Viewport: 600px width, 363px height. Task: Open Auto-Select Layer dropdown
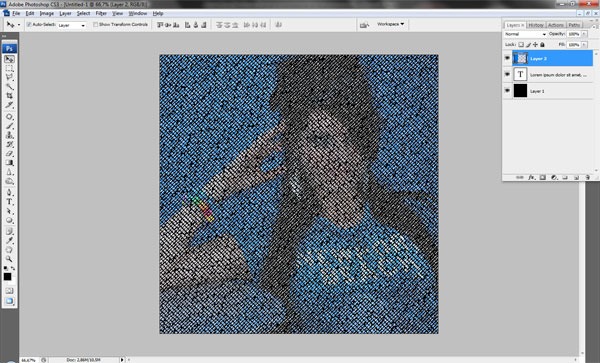72,25
